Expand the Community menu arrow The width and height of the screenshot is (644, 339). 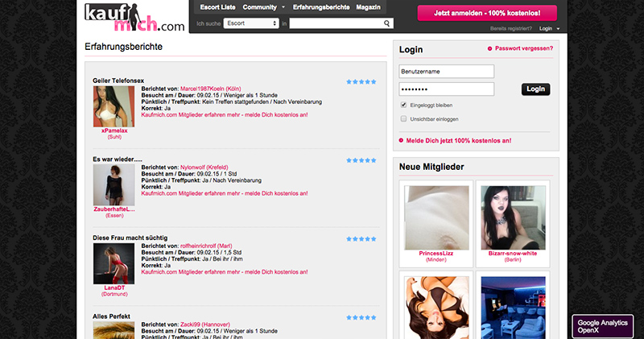pyautogui.click(x=283, y=7)
